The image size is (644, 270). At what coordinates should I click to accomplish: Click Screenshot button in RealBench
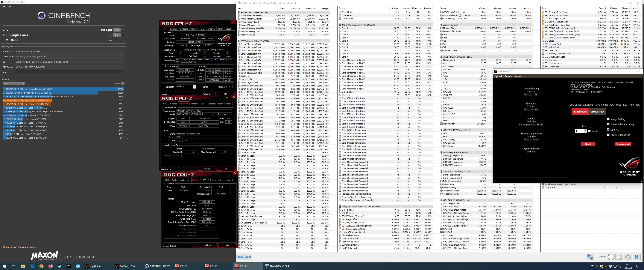[x=623, y=144]
